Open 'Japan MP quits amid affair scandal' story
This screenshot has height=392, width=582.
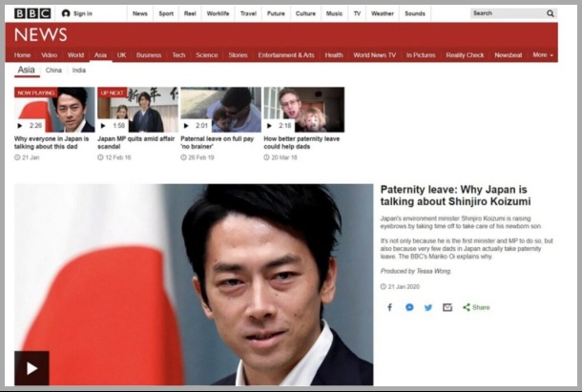129,143
